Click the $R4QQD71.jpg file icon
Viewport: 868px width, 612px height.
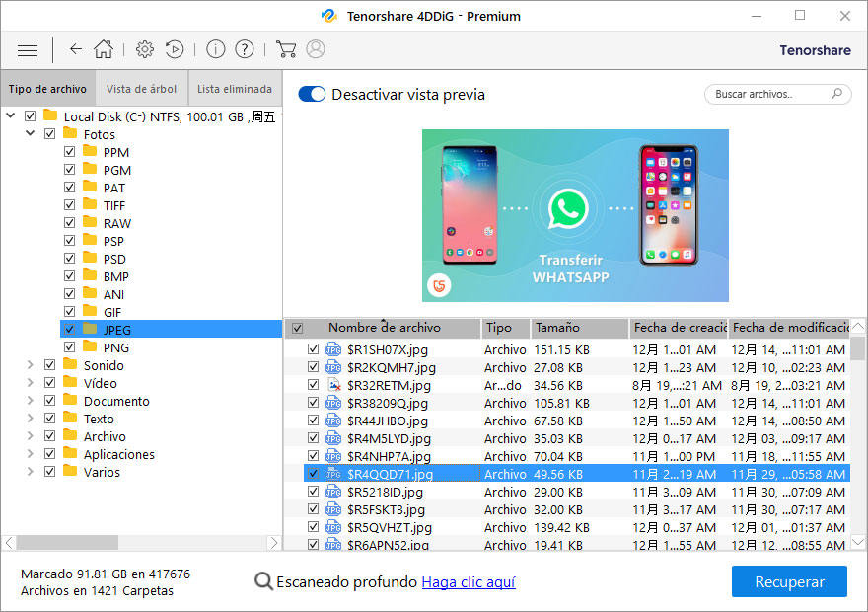click(x=333, y=474)
